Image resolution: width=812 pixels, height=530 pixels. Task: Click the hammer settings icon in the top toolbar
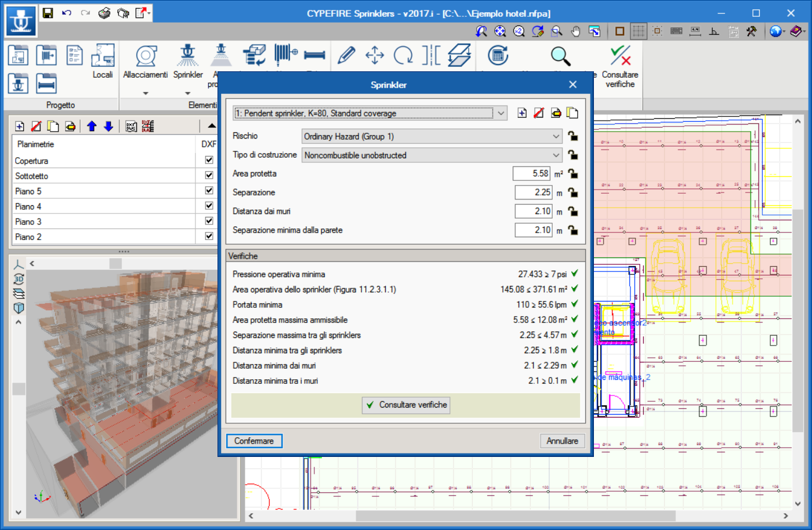tap(752, 31)
